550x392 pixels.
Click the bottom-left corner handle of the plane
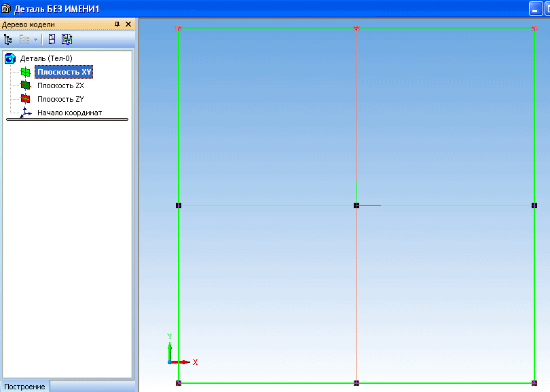pyautogui.click(x=179, y=383)
